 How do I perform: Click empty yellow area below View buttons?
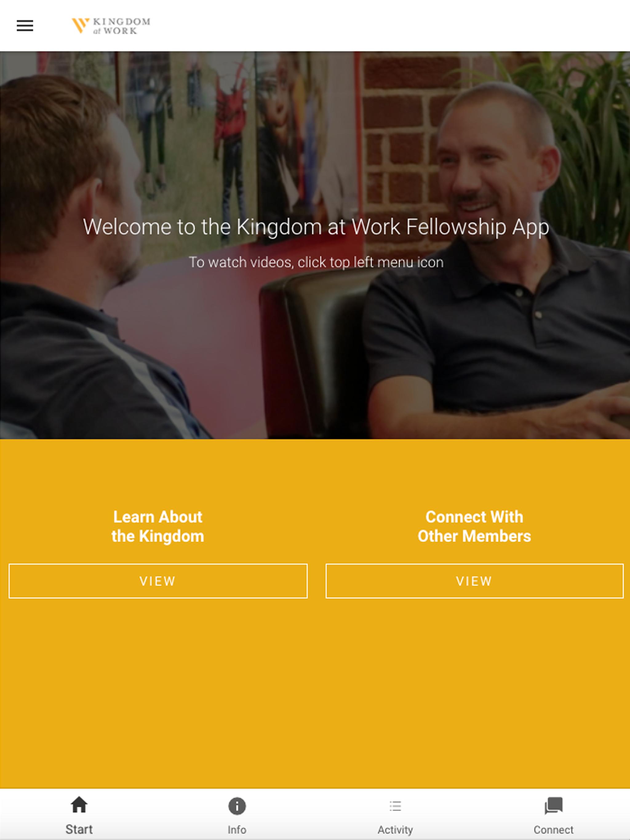315,695
